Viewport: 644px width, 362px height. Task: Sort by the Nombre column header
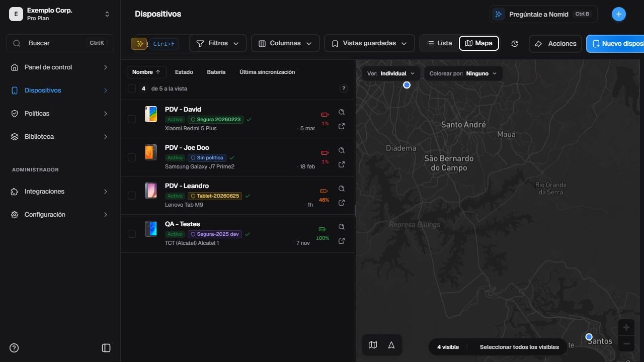(146, 72)
